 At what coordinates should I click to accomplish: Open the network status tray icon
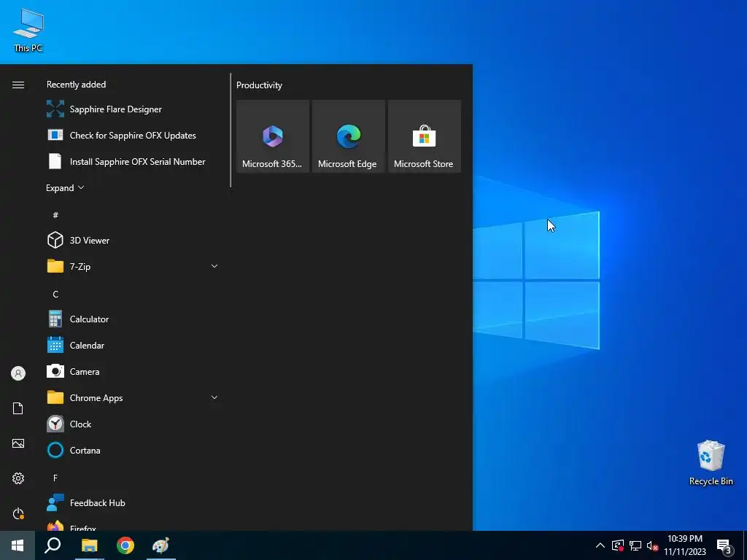[x=635, y=545]
